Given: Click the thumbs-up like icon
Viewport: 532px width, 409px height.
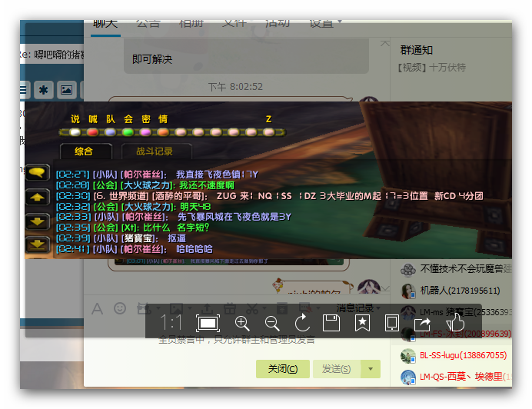Looking at the screenshot, I should pyautogui.click(x=455, y=323).
